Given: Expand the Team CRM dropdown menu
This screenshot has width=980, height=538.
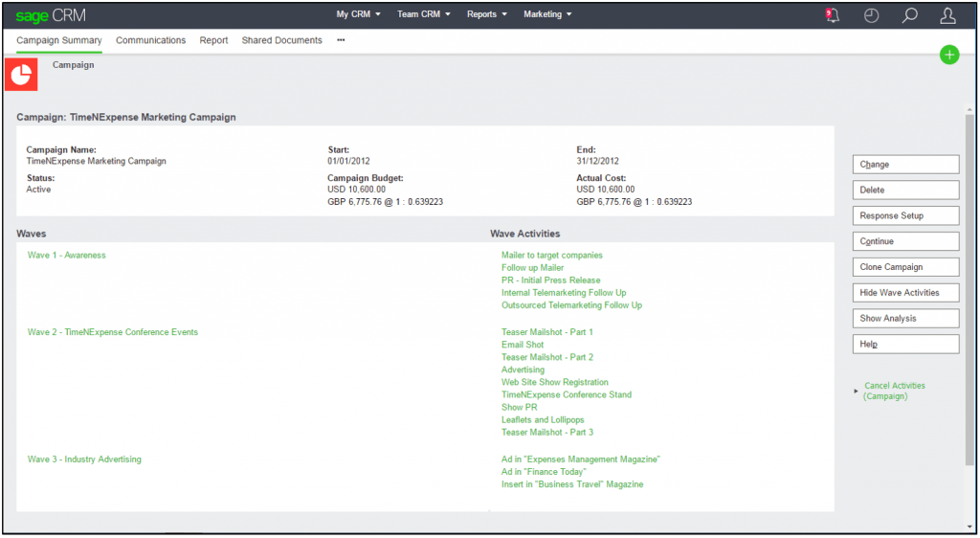Looking at the screenshot, I should [423, 14].
